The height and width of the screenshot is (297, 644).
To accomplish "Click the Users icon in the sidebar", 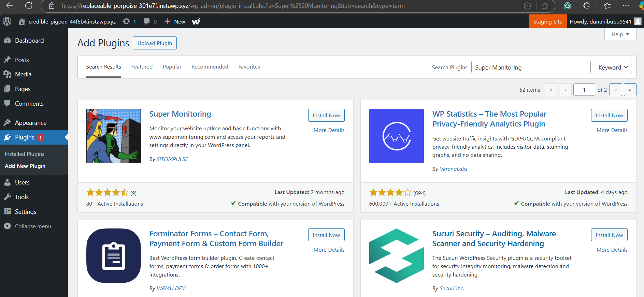I will pos(8,182).
